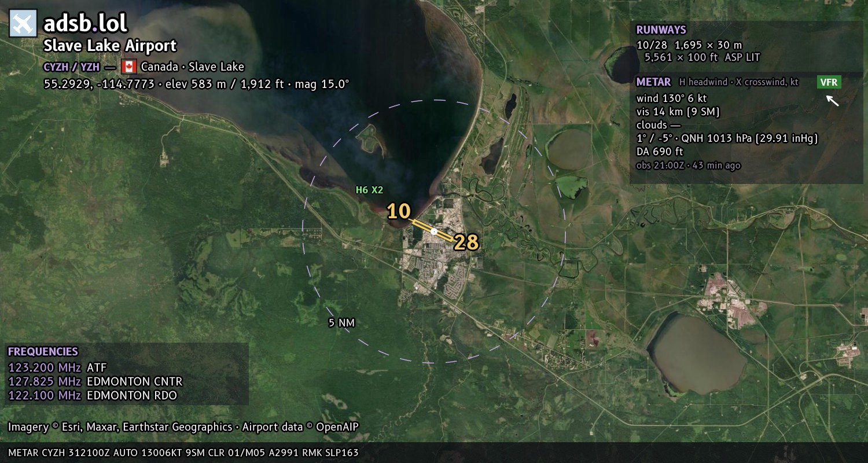Click the coordinates 55.2929, -114.7773 text
Screen dimensions: 868x463
pos(100,84)
